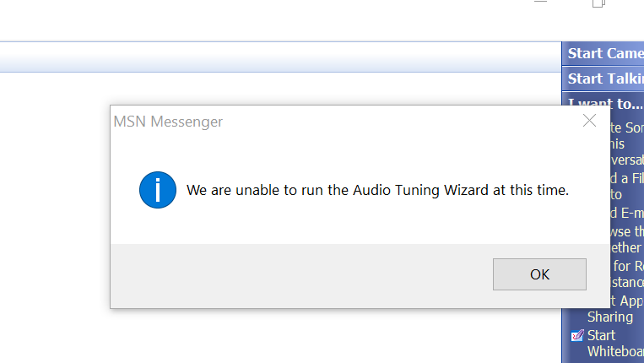The height and width of the screenshot is (363, 644).
Task: Collapse the "I want to..." section header
Action: (x=605, y=104)
